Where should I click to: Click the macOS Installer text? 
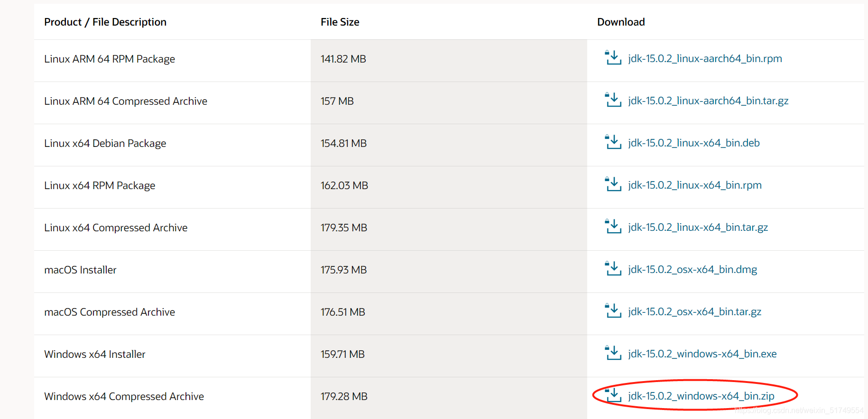click(80, 270)
